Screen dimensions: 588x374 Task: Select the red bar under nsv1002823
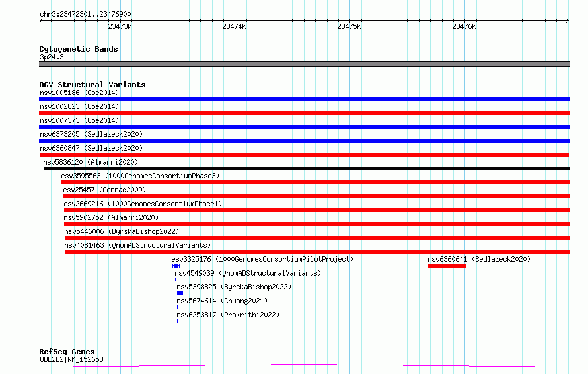(x=304, y=113)
